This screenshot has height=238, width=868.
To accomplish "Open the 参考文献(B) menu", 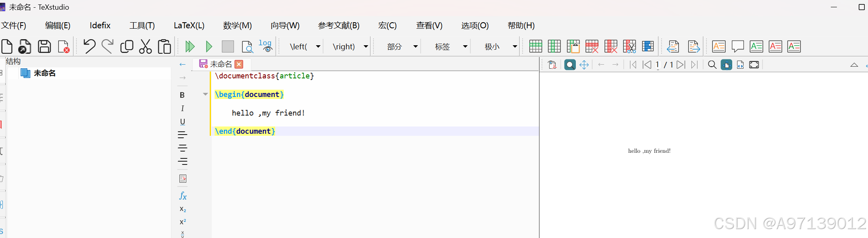I will [x=339, y=25].
